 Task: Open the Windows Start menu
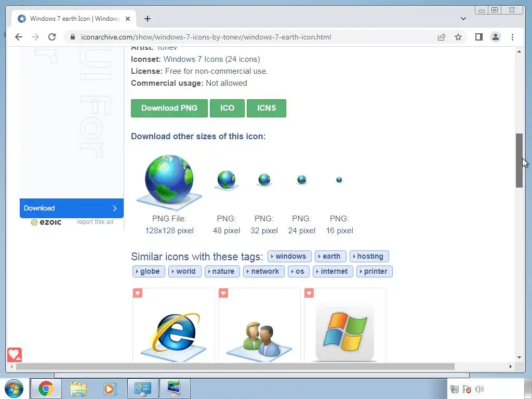[x=14, y=389]
